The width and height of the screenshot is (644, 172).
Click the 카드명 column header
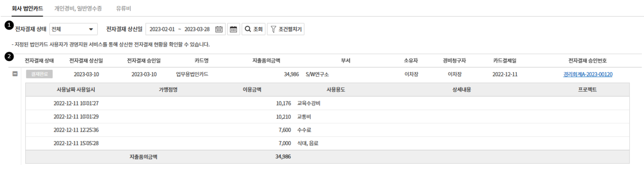(x=201, y=61)
